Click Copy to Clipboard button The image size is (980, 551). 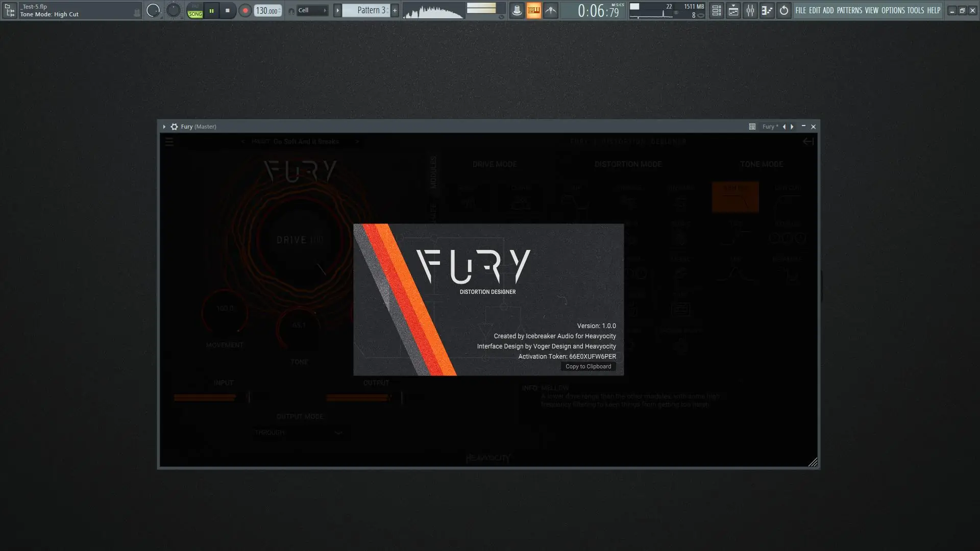588,366
